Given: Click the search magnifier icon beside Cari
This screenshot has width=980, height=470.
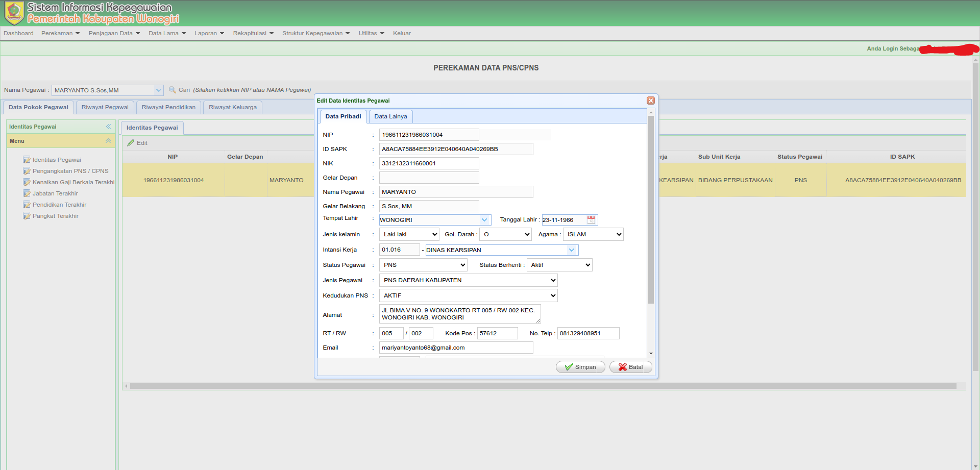Looking at the screenshot, I should pyautogui.click(x=173, y=90).
